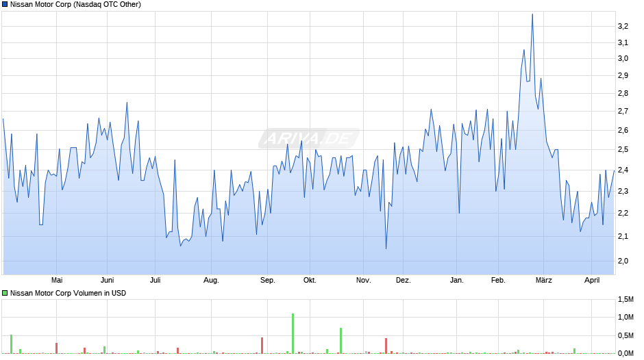Screen dimensions: 644x360
Task: Click the 2,7 price axis value
Action: tap(623, 112)
